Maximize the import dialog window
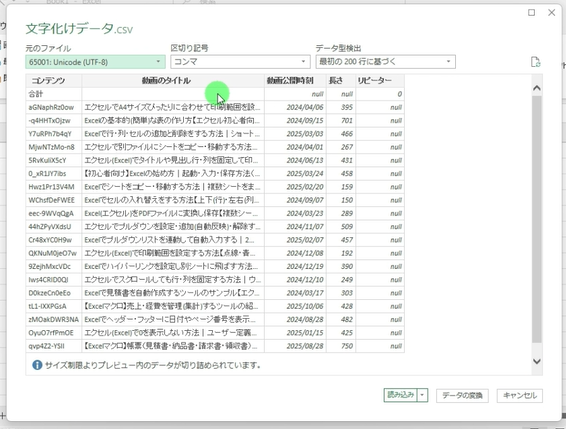Image resolution: width=566 pixels, height=429 pixels. click(531, 13)
